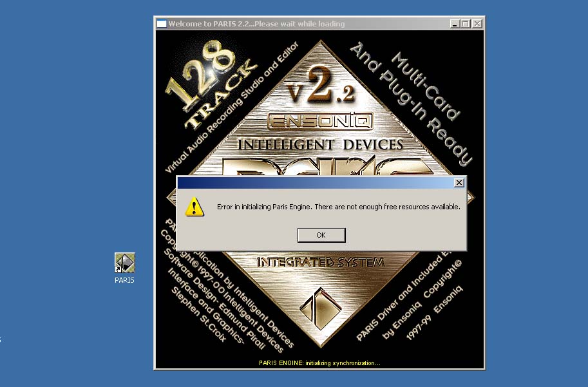
Task: Maximize the Welcome to PARIS 2.2 window
Action: pyautogui.click(x=466, y=24)
